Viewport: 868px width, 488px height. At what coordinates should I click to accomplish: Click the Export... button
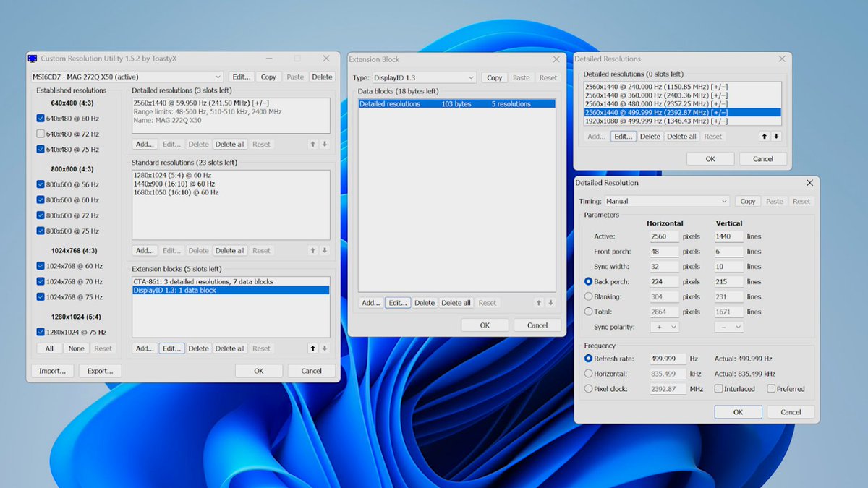click(100, 370)
